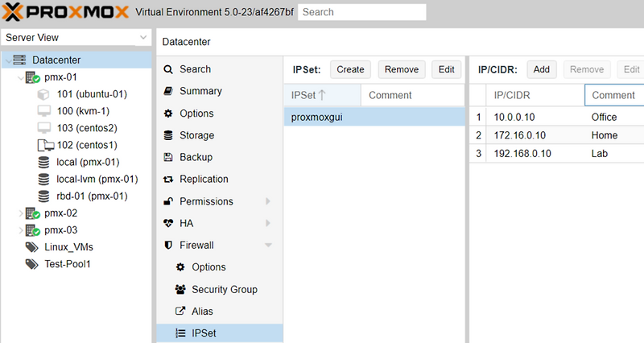Image resolution: width=644 pixels, height=343 pixels.
Task: Click the Backup floppy disk icon
Action: coord(168,157)
